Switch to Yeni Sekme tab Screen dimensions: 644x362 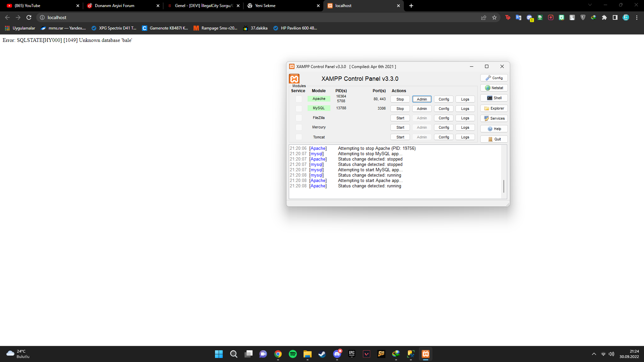point(283,6)
